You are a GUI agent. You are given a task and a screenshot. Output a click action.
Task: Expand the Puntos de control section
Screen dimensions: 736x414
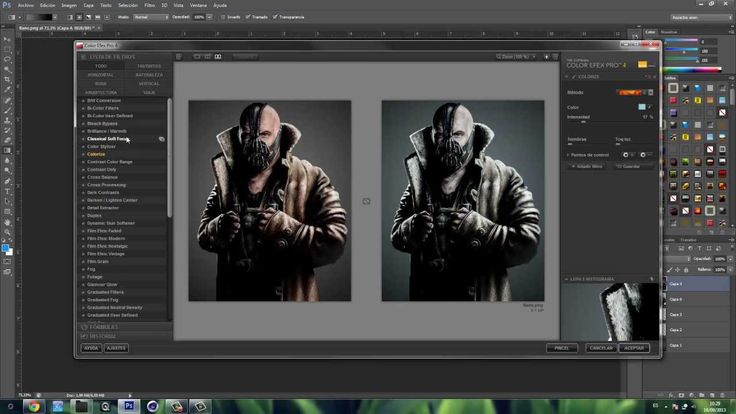tap(567, 154)
